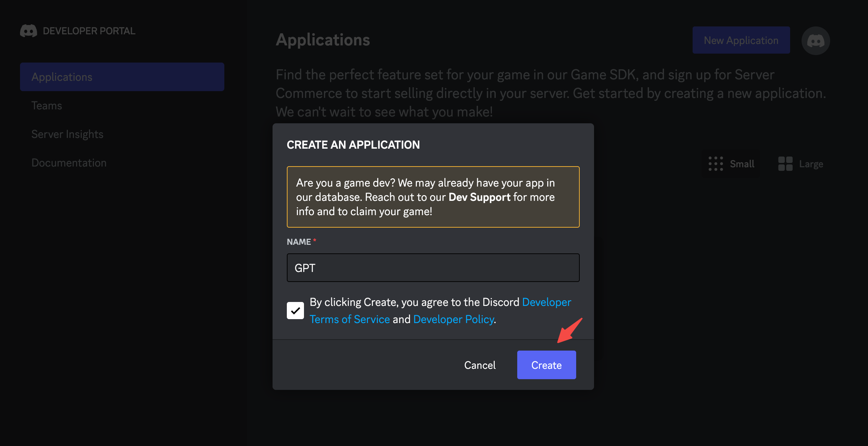The image size is (868, 446).
Task: Go to Teams in the sidebar
Action: pyautogui.click(x=47, y=105)
